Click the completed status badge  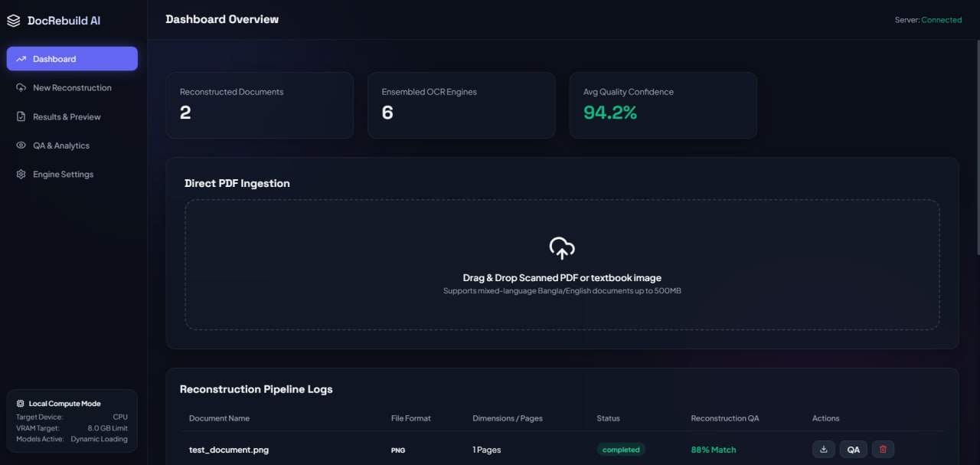click(x=621, y=450)
